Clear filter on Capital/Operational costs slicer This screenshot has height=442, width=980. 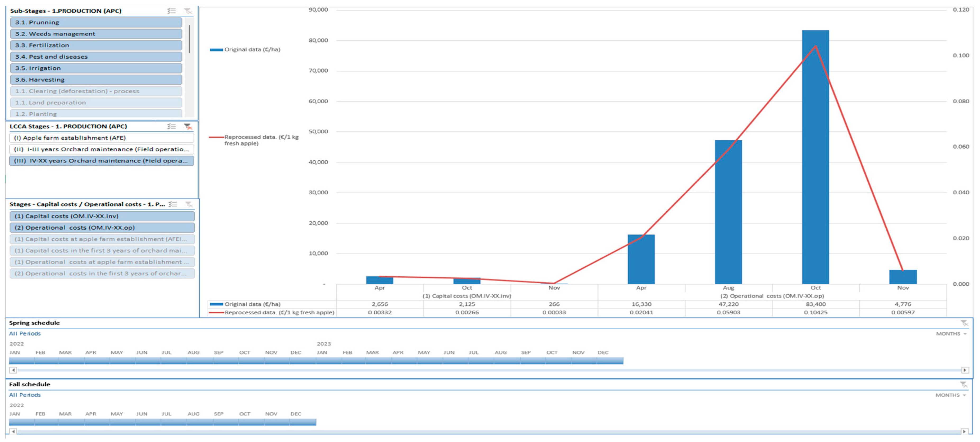point(189,204)
